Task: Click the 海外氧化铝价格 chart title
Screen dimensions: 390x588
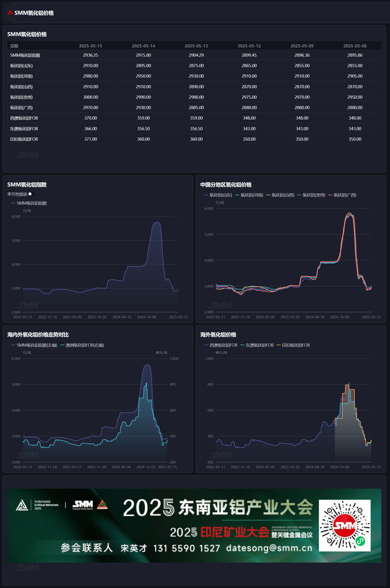Action: 218,335
